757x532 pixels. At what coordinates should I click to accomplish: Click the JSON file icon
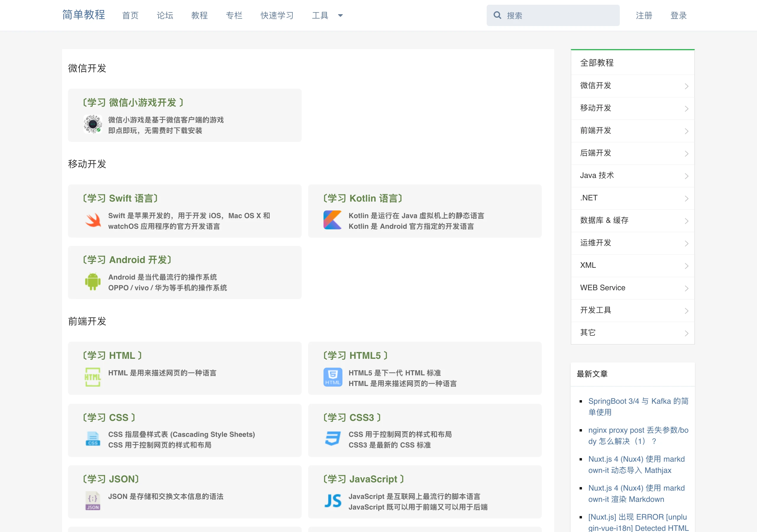[93, 501]
